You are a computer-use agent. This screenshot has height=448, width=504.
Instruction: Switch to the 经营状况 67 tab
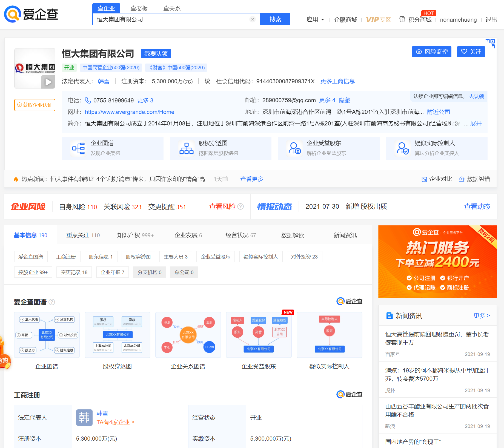[240, 235]
